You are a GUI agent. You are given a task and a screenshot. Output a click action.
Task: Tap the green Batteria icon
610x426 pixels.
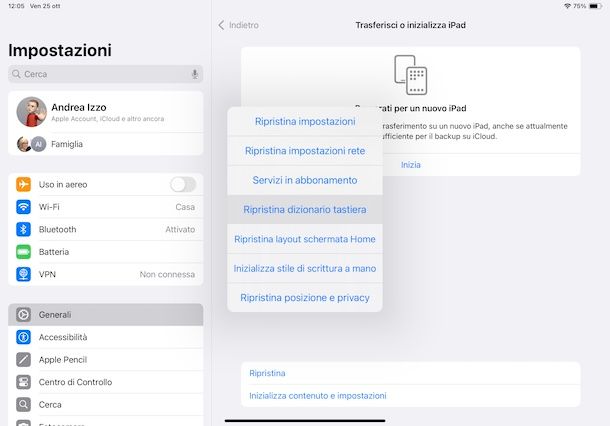pos(23,252)
